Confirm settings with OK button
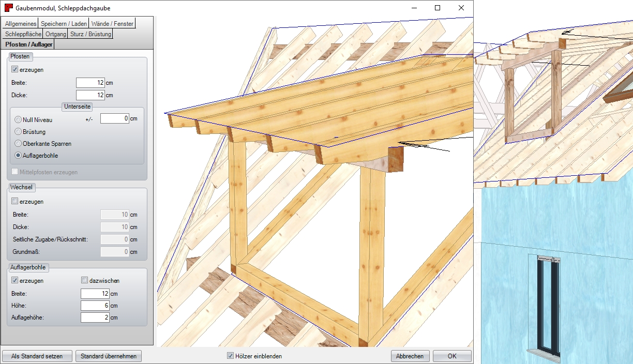The height and width of the screenshot is (364, 633). tap(452, 356)
